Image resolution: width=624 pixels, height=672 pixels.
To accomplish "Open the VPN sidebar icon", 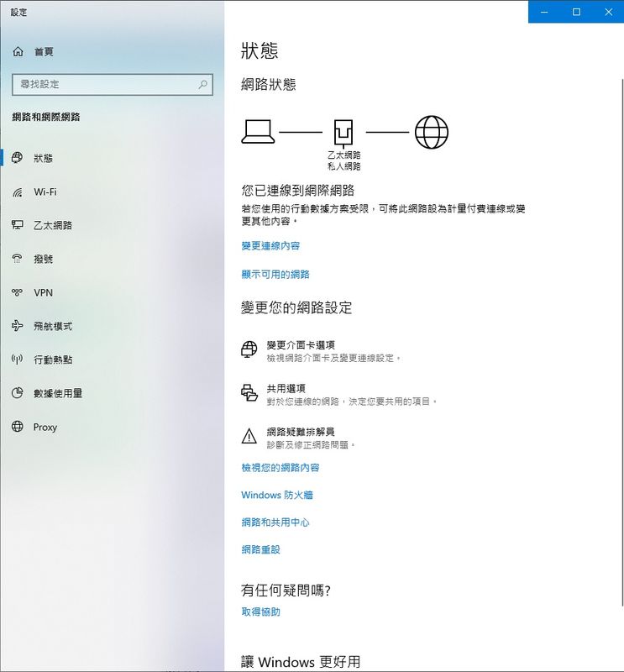I will click(18, 292).
